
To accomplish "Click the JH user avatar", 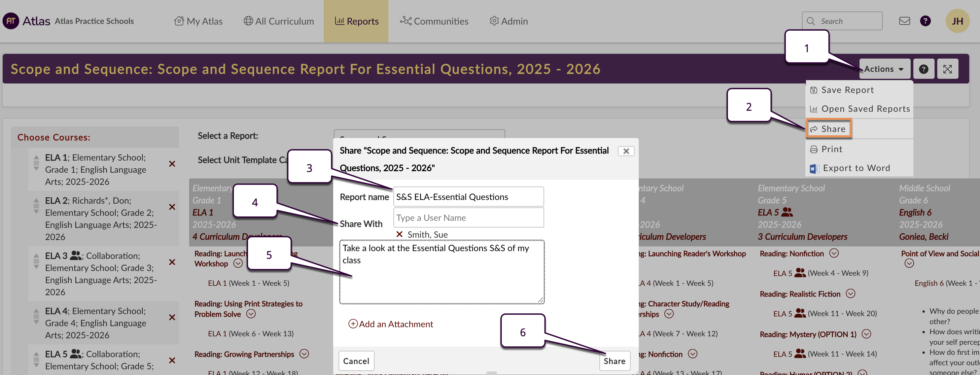I will 957,21.
